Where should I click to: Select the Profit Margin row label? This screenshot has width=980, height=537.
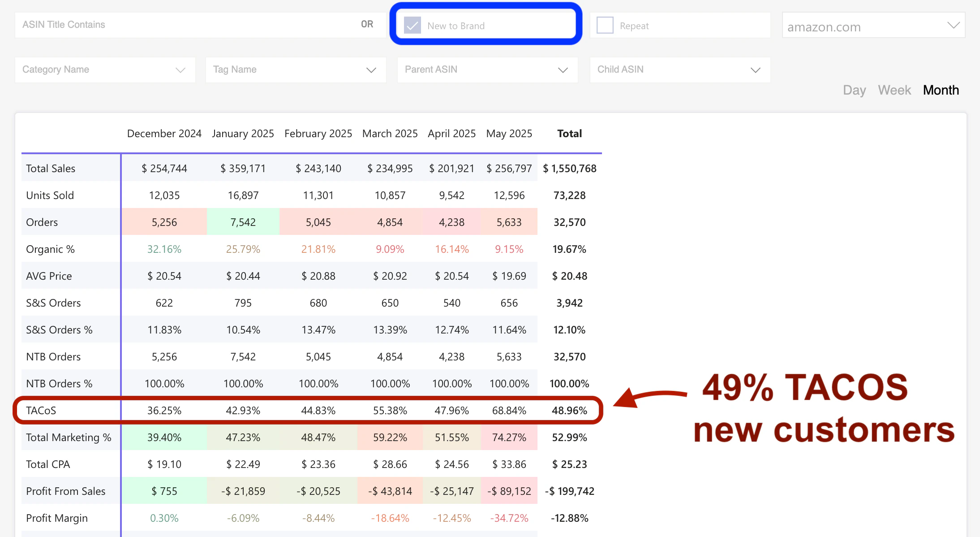[57, 518]
